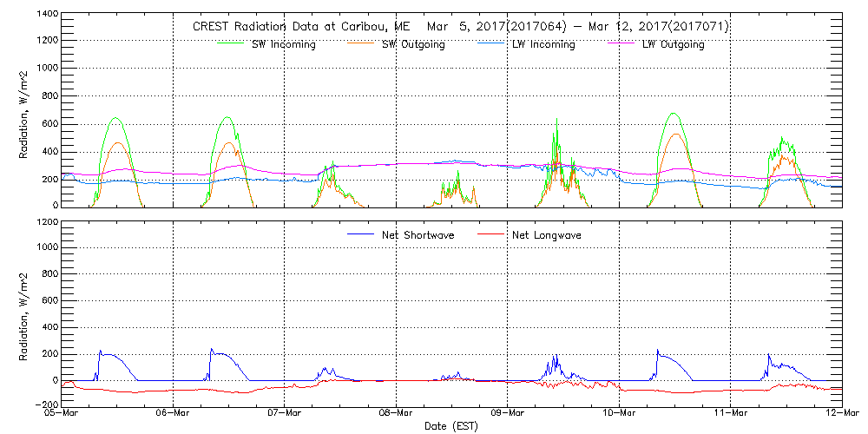Click the 09-Mar date tick label

(x=508, y=415)
